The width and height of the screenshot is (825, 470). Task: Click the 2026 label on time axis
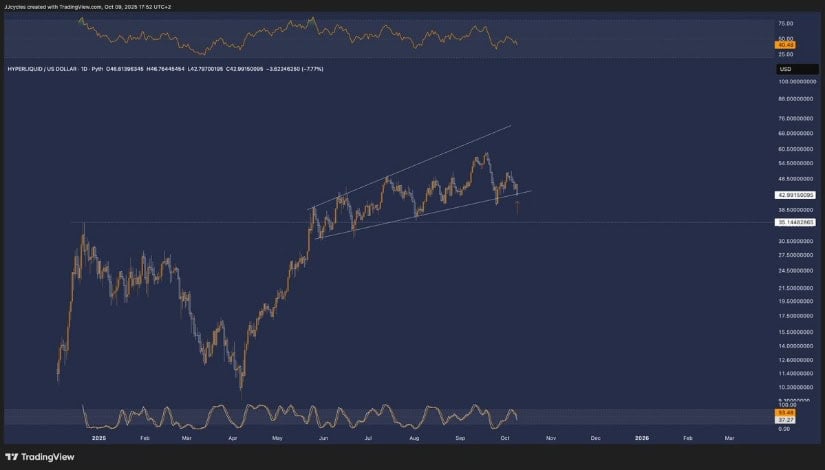point(642,438)
